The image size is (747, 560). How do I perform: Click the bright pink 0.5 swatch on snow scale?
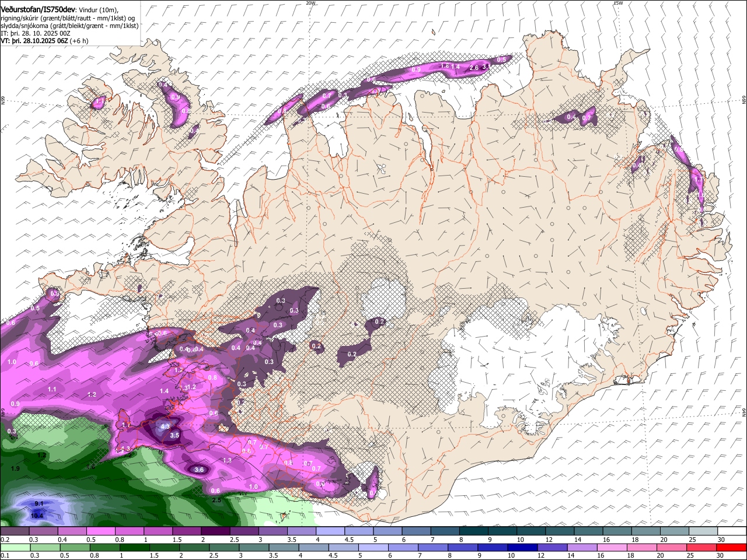tap(100, 531)
